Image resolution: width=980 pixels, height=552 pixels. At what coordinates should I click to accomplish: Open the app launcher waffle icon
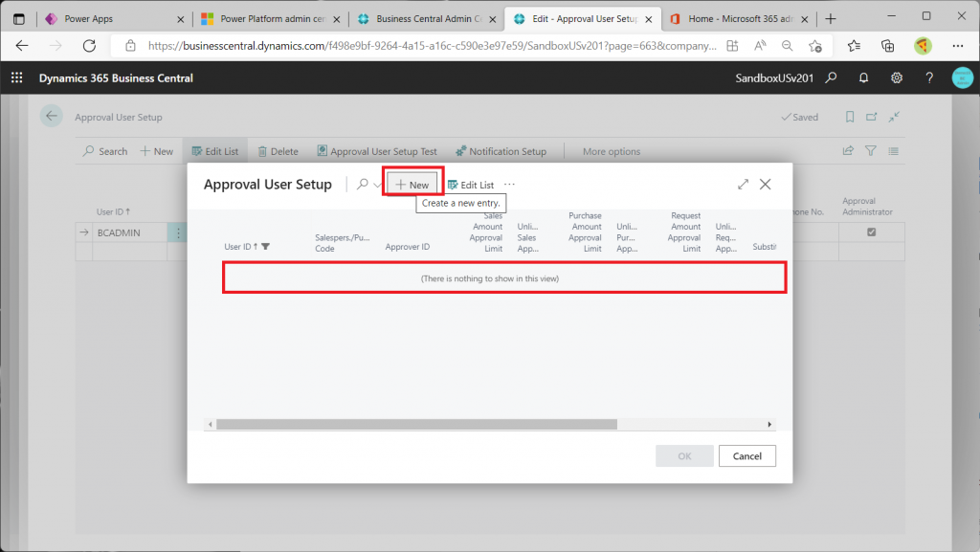click(x=17, y=77)
